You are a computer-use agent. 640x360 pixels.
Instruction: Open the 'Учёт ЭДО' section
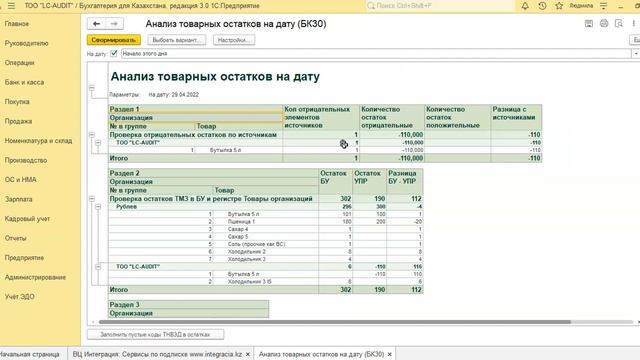point(20,297)
